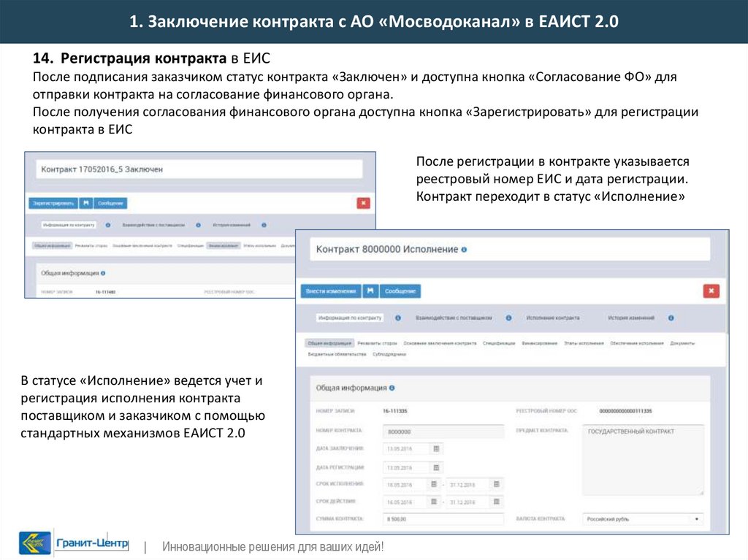Screen dimensions: 748x560
Task: Click info icon next to Общая информация in Заключен window
Action: point(103,273)
